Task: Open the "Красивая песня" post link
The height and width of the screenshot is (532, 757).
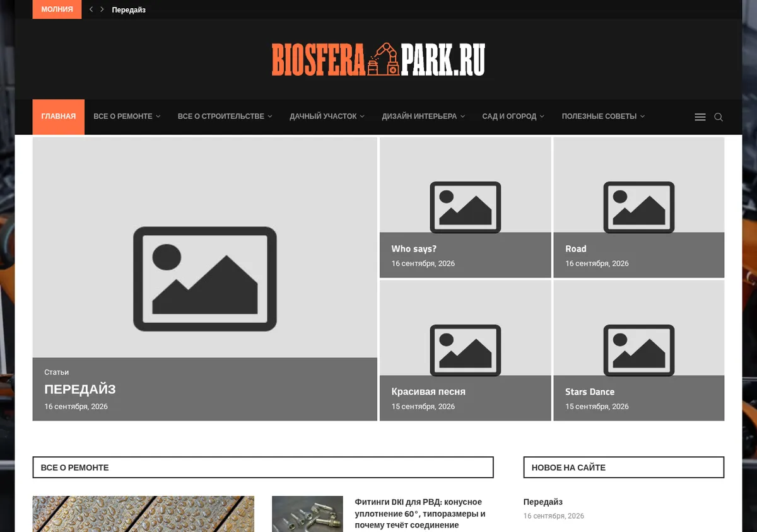Action: [428, 391]
